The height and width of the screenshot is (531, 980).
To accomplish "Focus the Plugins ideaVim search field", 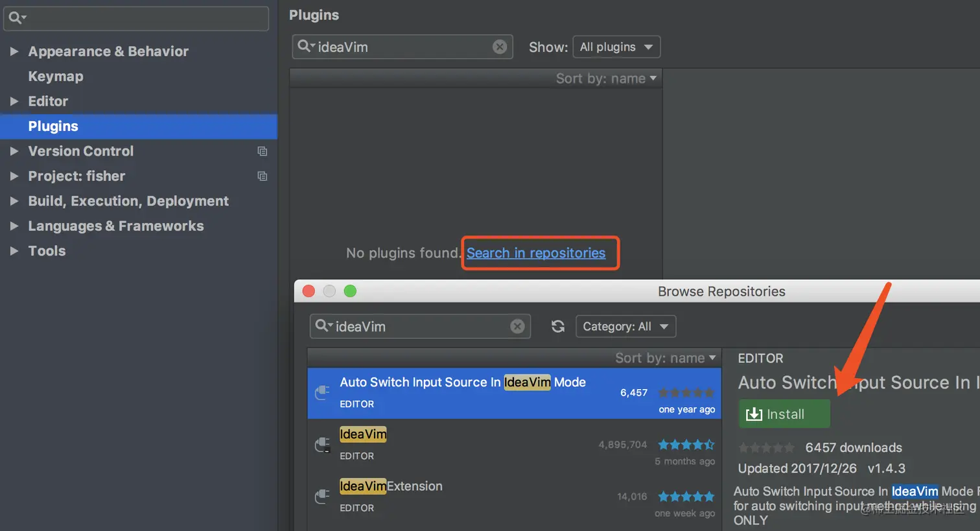I will pyautogui.click(x=402, y=47).
